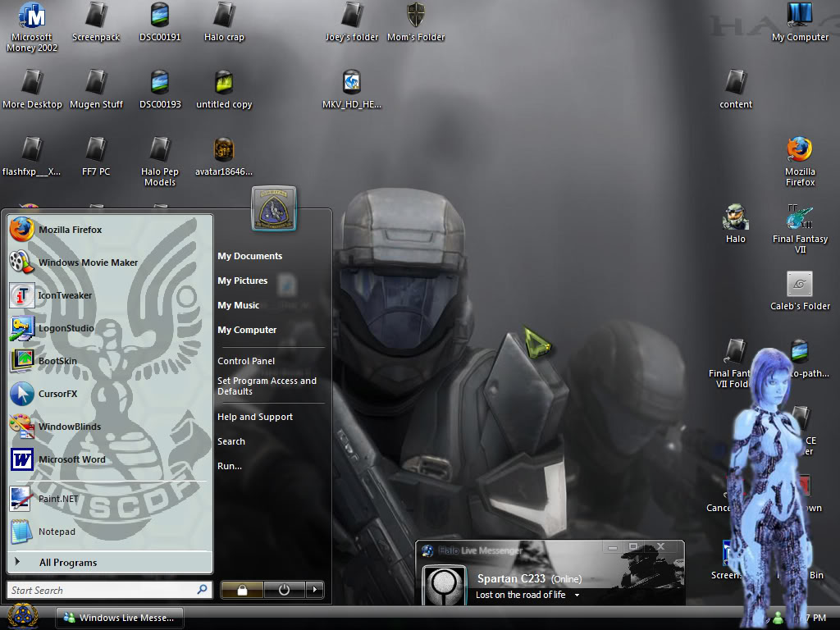Viewport: 840px width, 630px height.
Task: Launch Final Fantasy VII desktop shortcut
Action: click(800, 230)
